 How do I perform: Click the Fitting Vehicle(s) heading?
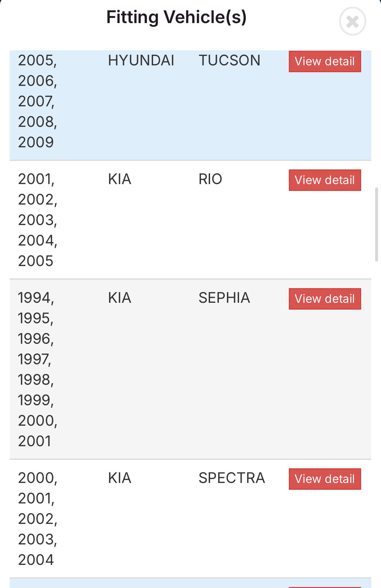[176, 17]
